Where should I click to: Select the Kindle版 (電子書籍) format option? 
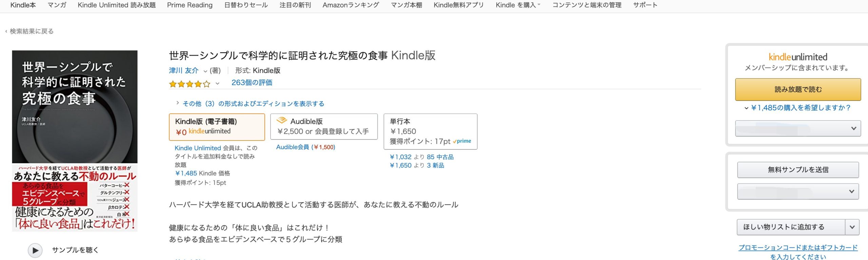click(217, 127)
